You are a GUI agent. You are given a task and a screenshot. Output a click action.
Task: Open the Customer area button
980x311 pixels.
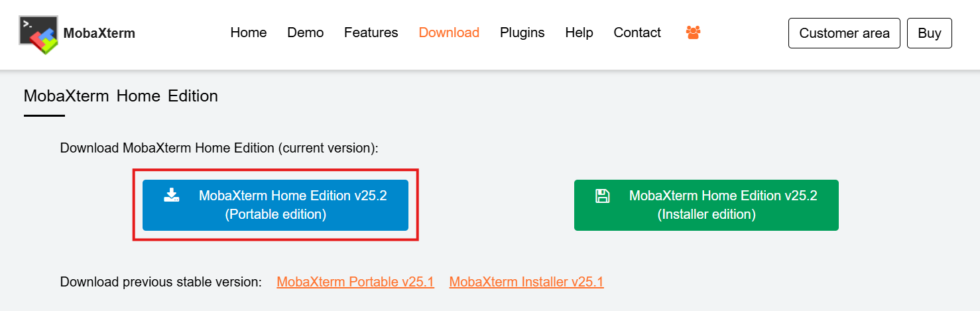click(844, 33)
